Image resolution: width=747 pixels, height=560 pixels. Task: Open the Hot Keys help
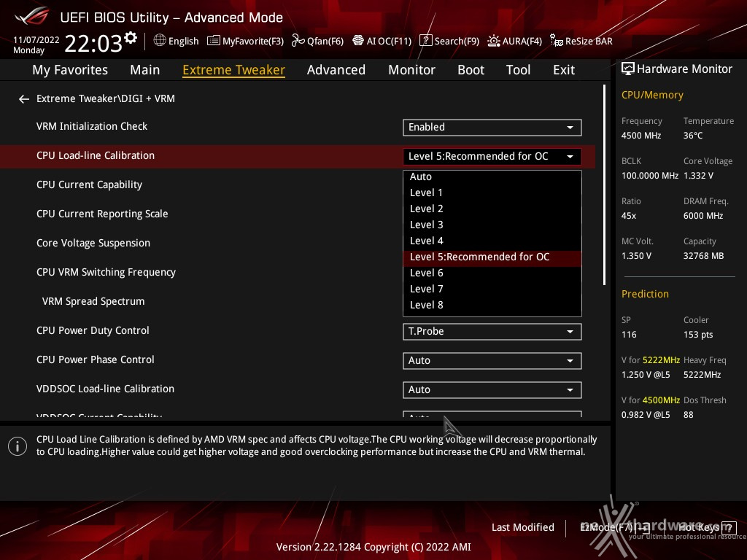[x=707, y=528]
